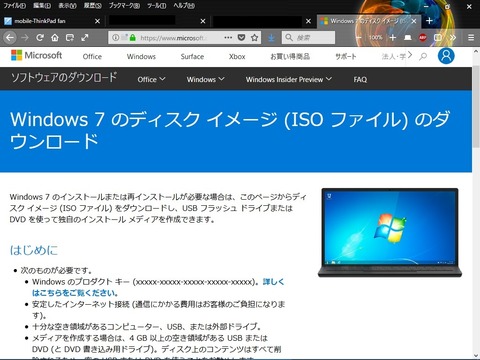The image size is (480, 360).
Task: Open the downloads arrow panel
Action: pos(271,38)
